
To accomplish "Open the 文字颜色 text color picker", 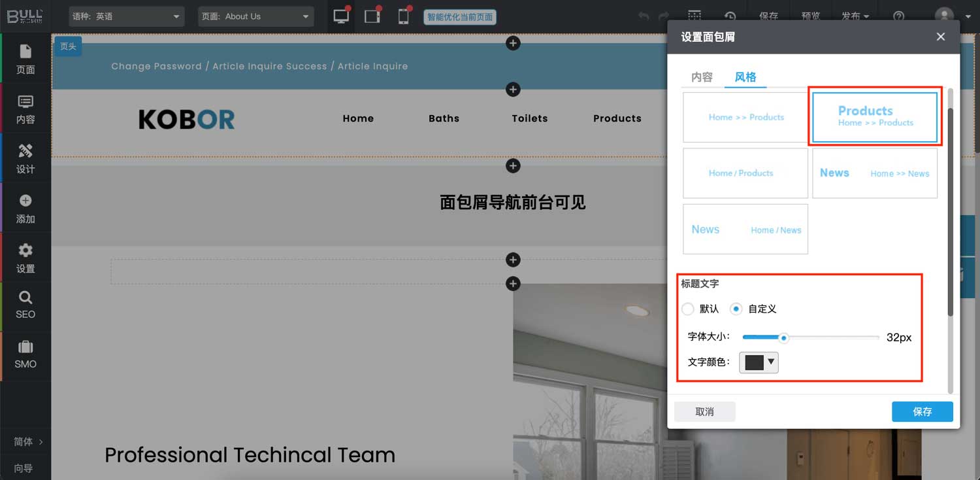I will click(x=759, y=362).
